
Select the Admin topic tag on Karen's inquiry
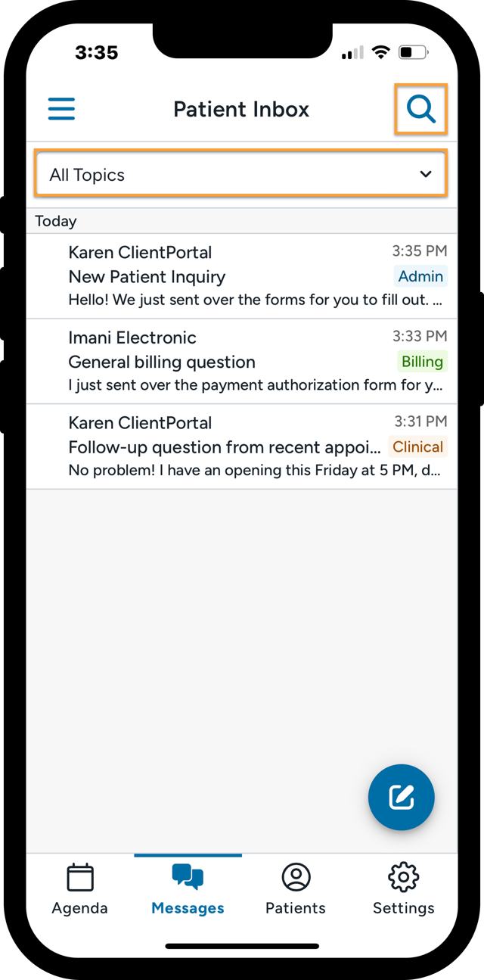(x=420, y=276)
